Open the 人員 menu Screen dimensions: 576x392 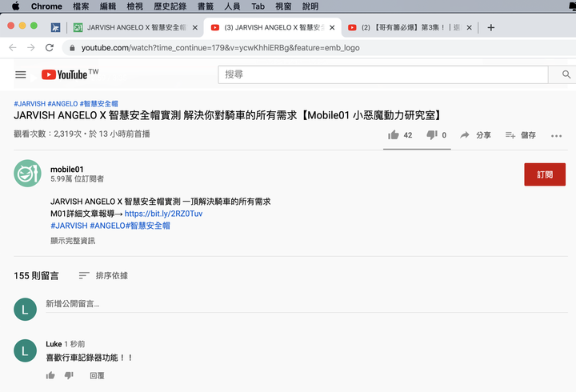point(232,6)
